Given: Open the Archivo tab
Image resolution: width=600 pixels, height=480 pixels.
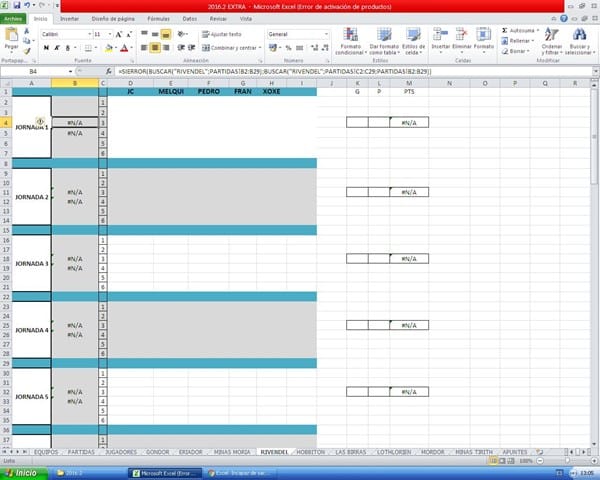Looking at the screenshot, I should (13, 19).
